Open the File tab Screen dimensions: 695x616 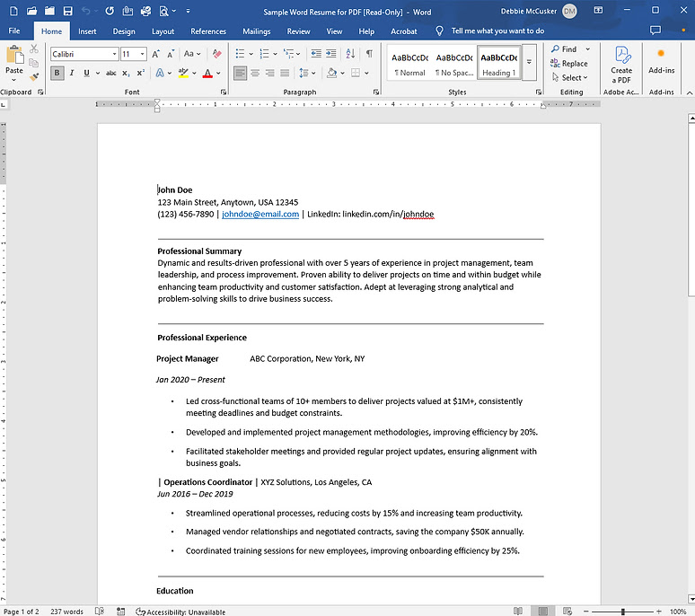[x=14, y=31]
